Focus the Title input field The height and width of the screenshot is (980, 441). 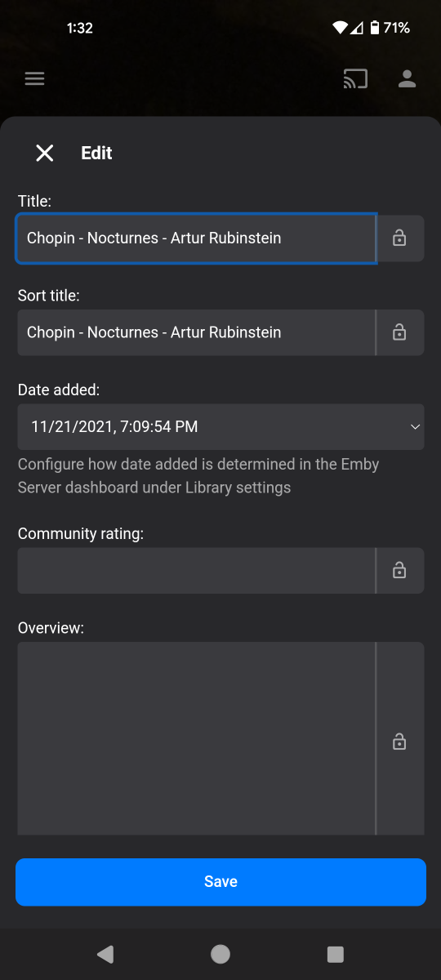tap(196, 238)
